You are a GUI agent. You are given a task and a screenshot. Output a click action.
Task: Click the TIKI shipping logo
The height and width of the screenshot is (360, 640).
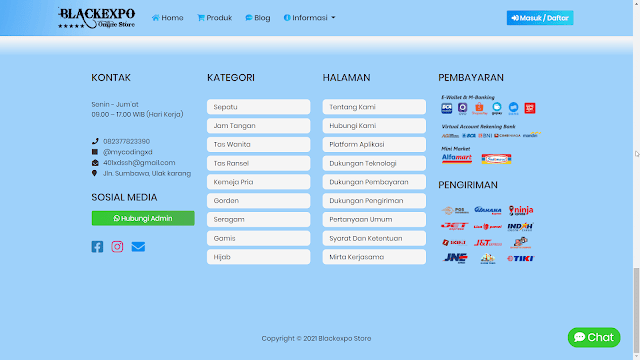pos(521,258)
